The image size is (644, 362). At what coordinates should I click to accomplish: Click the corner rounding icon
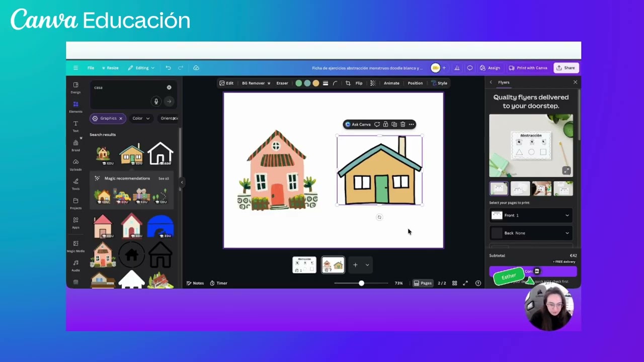[335, 83]
